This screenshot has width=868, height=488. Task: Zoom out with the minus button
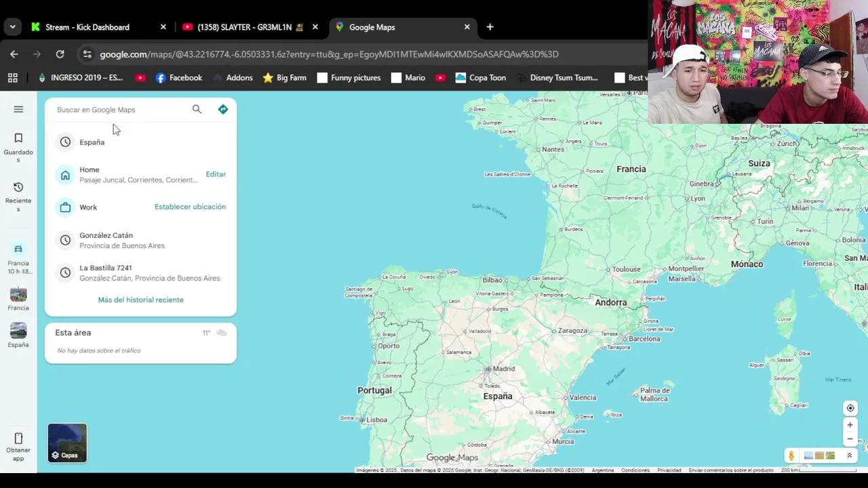pos(850,439)
